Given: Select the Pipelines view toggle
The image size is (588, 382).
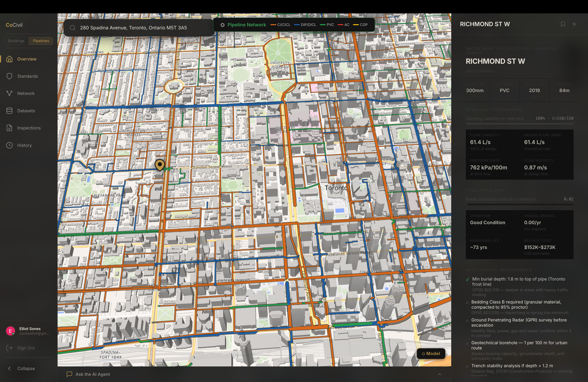Looking at the screenshot, I should (41, 41).
